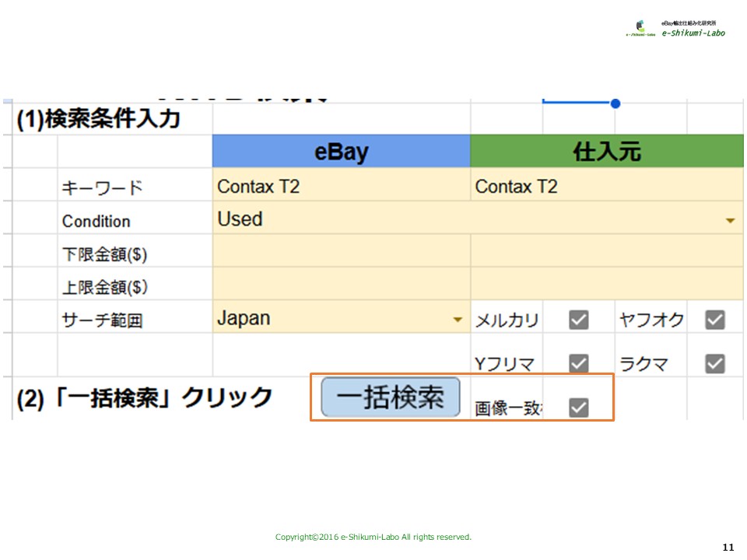Image resolution: width=747 pixels, height=560 pixels.
Task: Open the Condition dropdown arrow
Action: pos(730,220)
